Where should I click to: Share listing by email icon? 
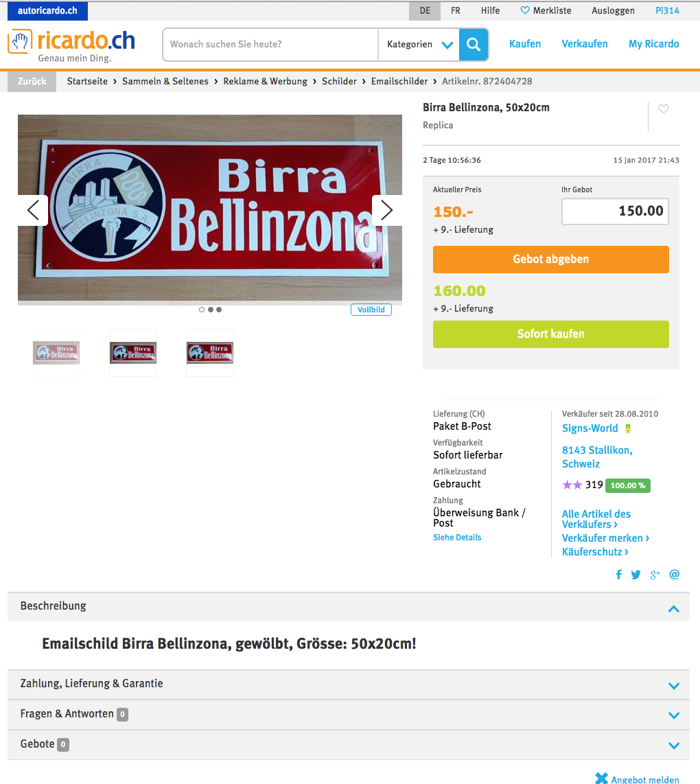pos(675,575)
